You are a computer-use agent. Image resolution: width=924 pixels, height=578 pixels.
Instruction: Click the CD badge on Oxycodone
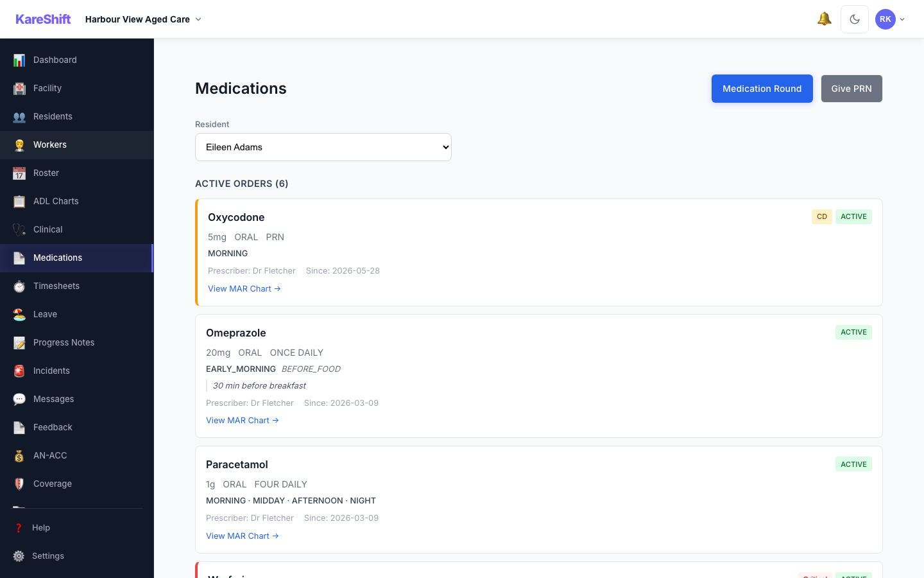click(822, 216)
